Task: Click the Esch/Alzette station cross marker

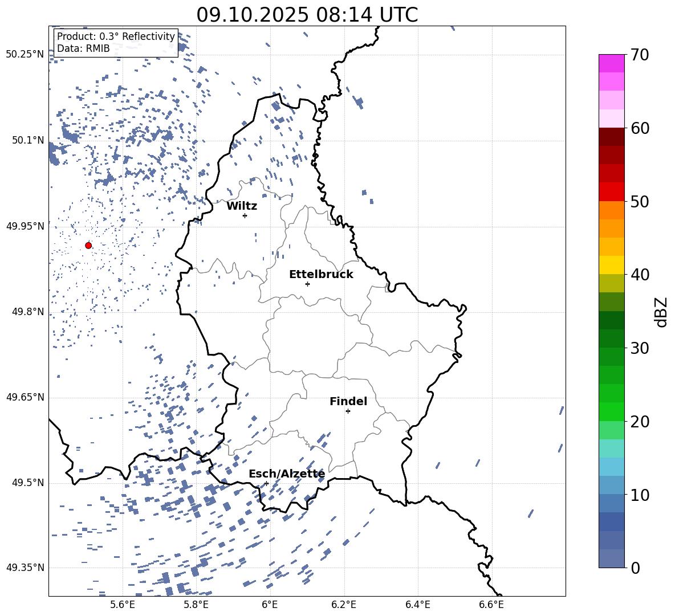Action: [266, 483]
